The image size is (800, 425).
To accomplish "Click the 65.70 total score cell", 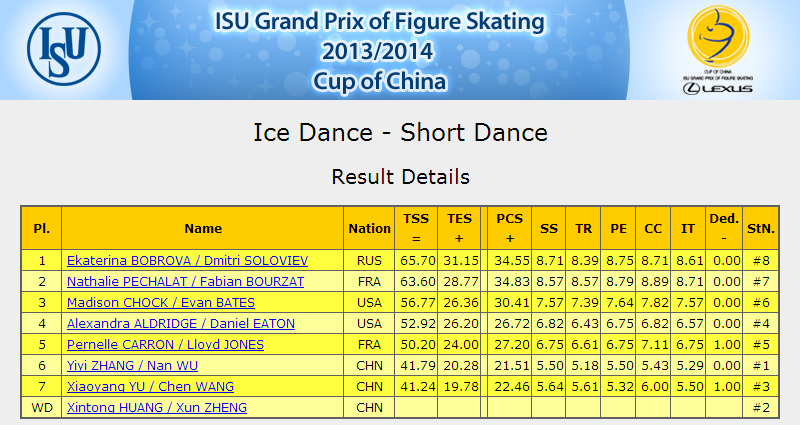I will click(x=417, y=261).
